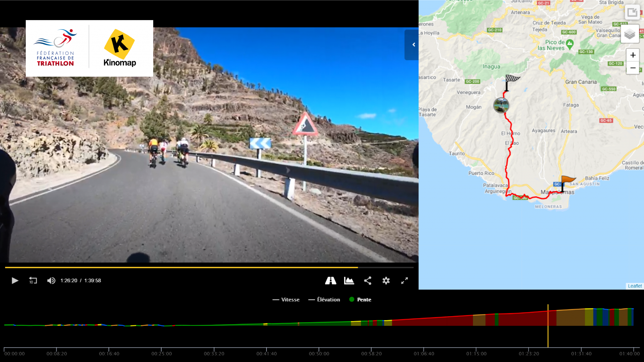644x362 pixels.
Task: Click the map capture icon
Action: tap(633, 13)
